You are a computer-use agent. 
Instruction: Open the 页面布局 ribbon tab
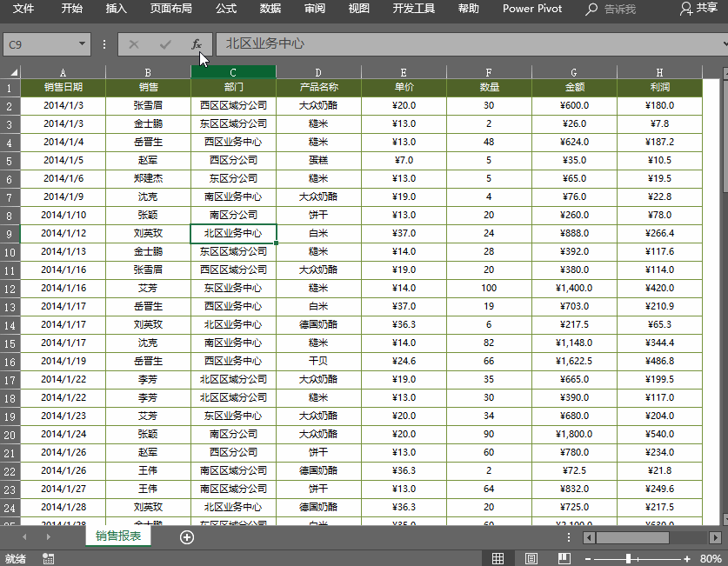point(171,9)
